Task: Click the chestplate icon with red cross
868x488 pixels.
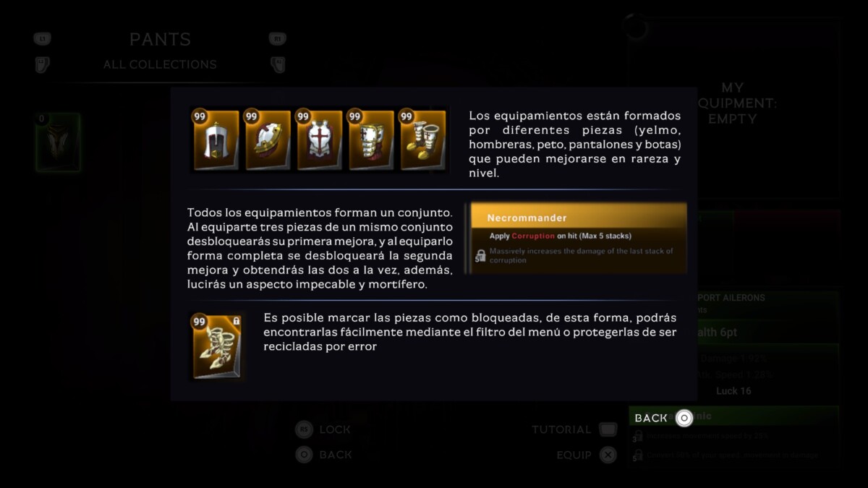Action: pos(319,140)
